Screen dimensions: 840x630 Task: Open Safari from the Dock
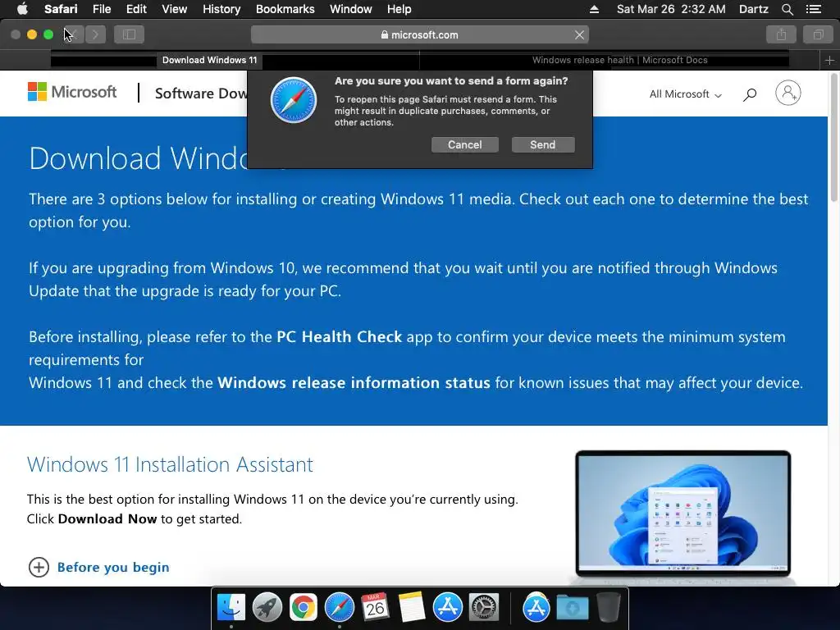[340, 608]
